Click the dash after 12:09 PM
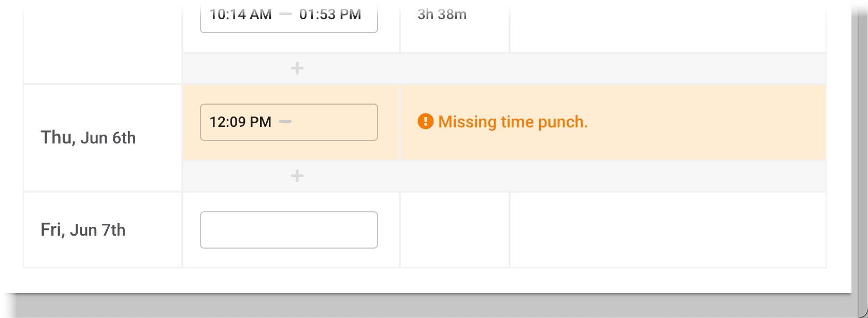Screen dimensions: 868x318 coord(285,122)
